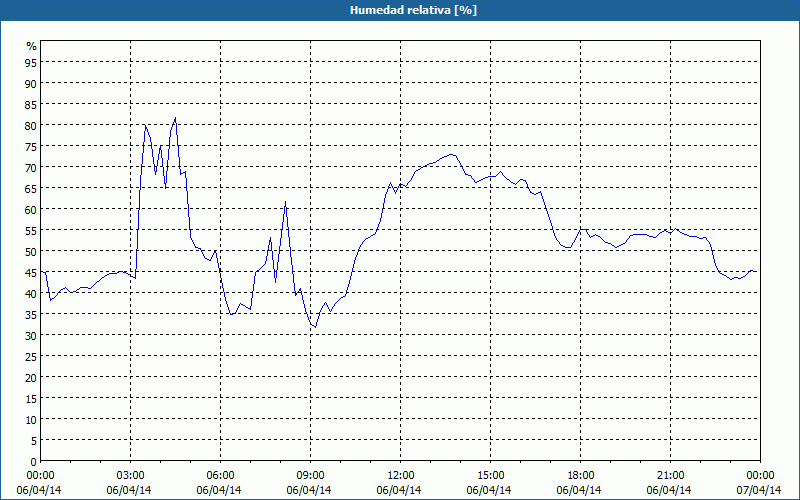Click the 00:00 label above 06/04/14
Image resolution: width=800 pixels, height=500 pixels.
pos(40,476)
